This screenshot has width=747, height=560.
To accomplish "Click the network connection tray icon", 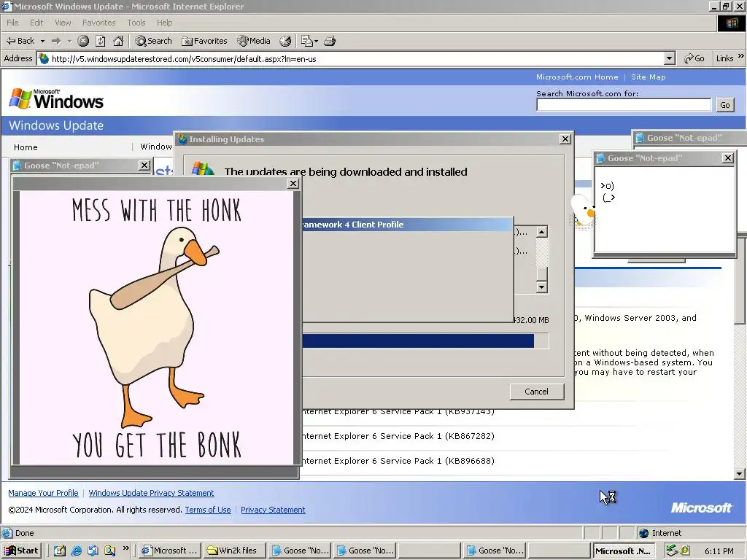I will click(x=672, y=551).
